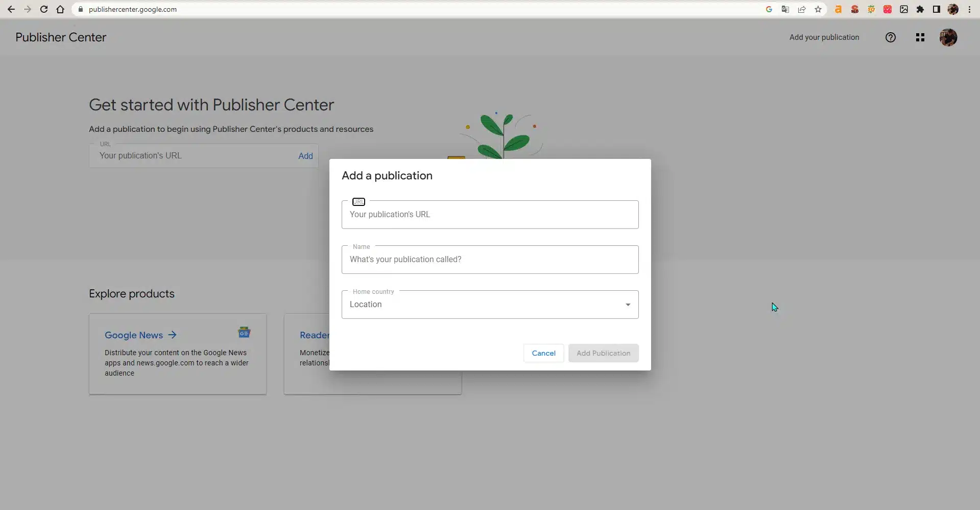Click the Explore products heading
Screen dimensions: 980x510
(x=132, y=294)
